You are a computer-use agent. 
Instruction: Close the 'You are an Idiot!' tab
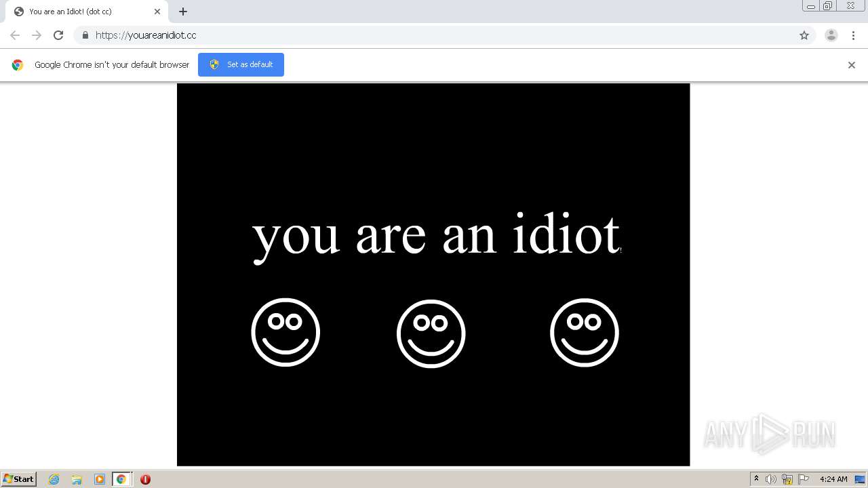[157, 12]
